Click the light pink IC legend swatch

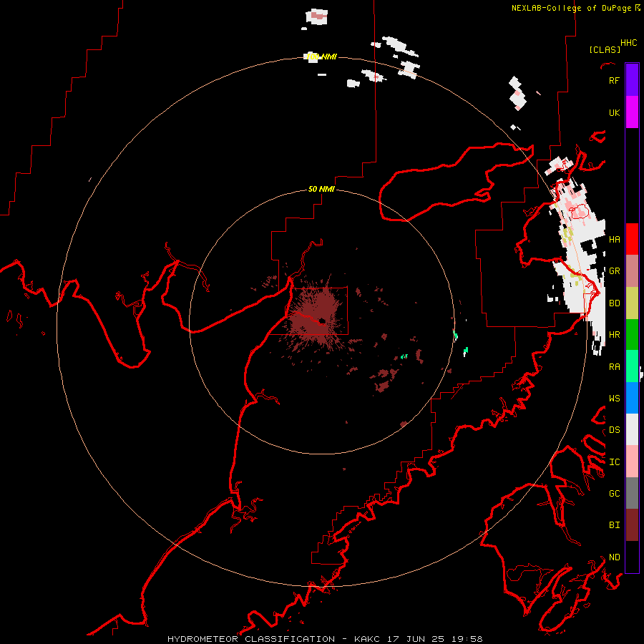click(x=632, y=462)
